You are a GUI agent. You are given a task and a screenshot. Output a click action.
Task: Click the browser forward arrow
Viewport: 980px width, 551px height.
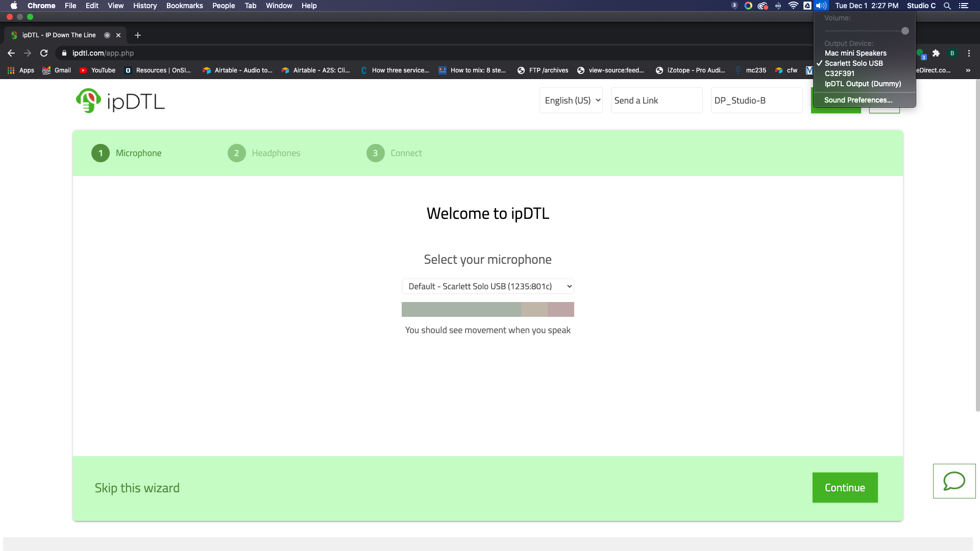pos(28,53)
